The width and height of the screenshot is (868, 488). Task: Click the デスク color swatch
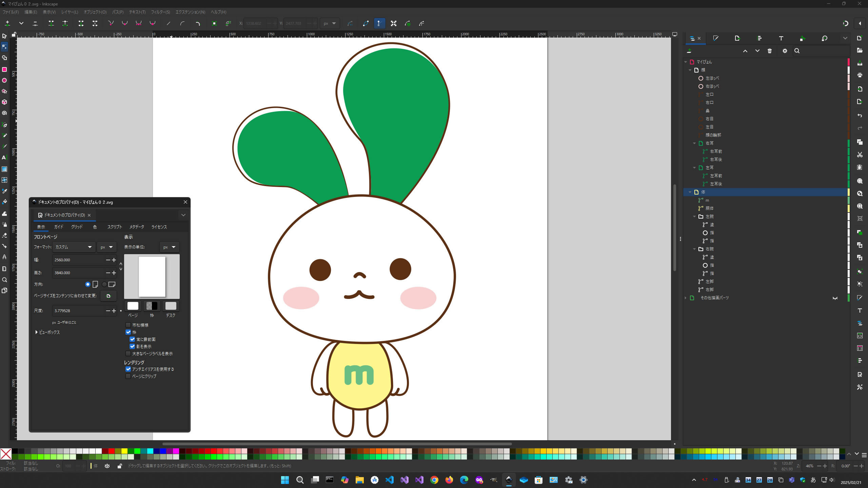[x=171, y=306]
